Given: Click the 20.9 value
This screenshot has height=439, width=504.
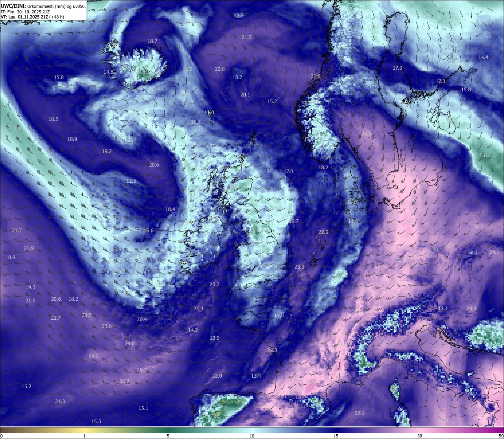Looking at the screenshot, I should (142, 319).
